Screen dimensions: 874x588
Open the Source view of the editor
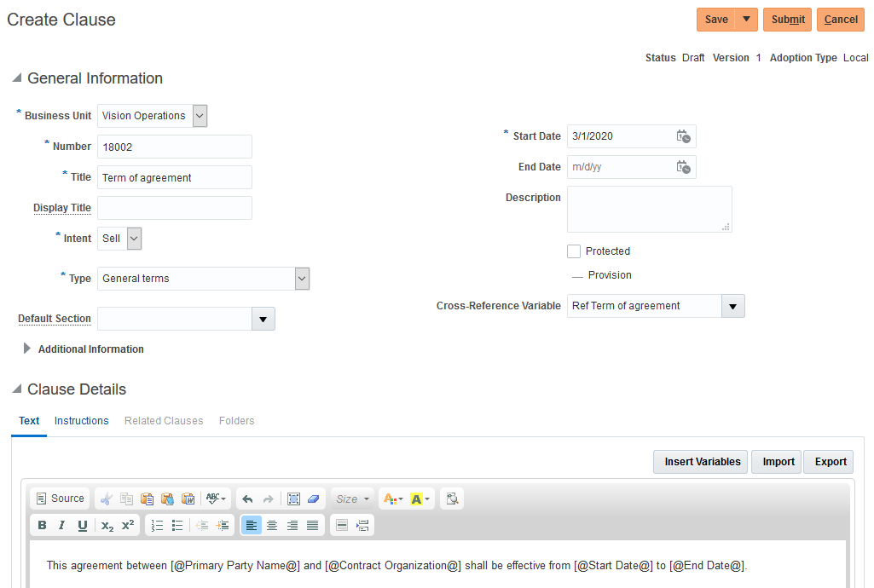[61, 499]
